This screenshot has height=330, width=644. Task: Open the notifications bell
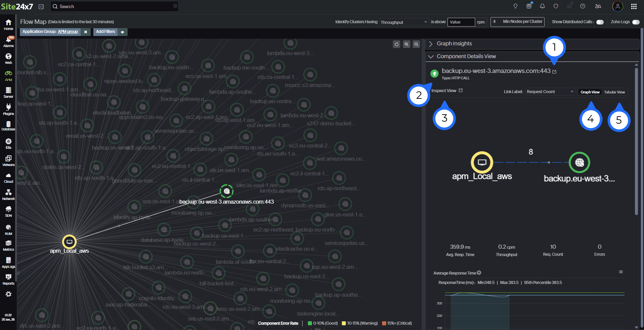542,6
